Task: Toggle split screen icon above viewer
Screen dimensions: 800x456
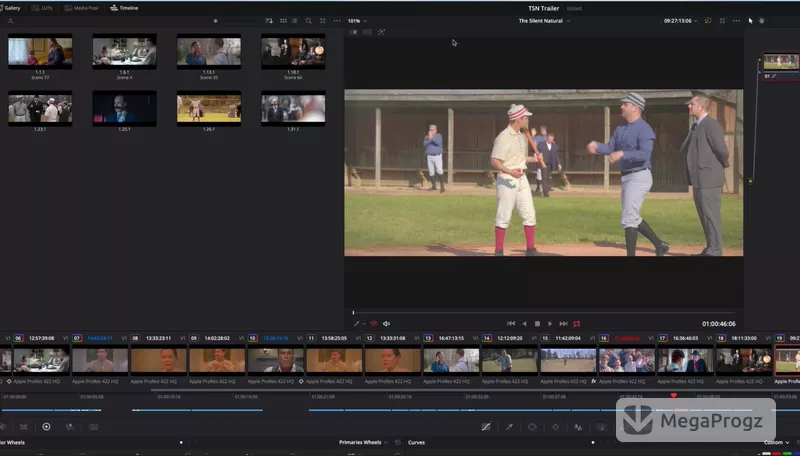Action: (367, 32)
